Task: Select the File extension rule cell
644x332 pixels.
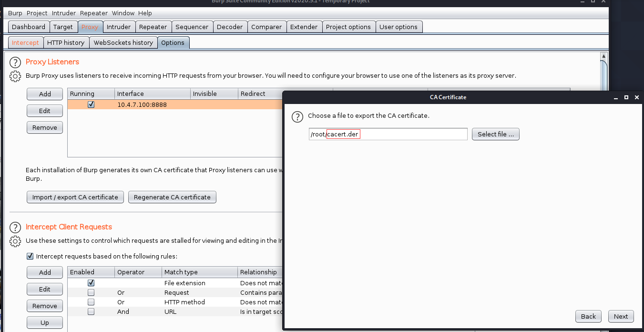Action: (200, 283)
